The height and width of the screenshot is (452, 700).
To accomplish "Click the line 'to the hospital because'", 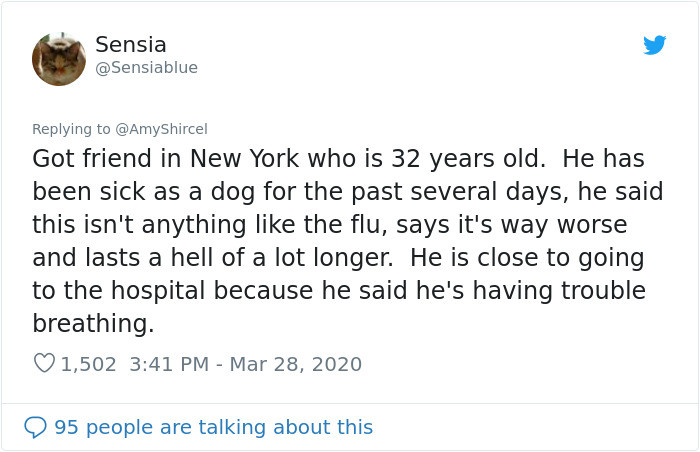I will point(339,291).
